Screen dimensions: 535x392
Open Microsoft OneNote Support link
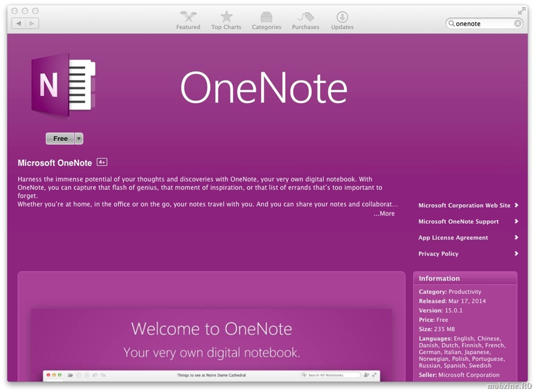pyautogui.click(x=458, y=221)
